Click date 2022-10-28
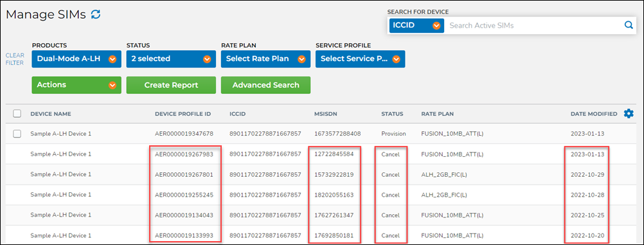This screenshot has width=644, height=245. (587, 194)
